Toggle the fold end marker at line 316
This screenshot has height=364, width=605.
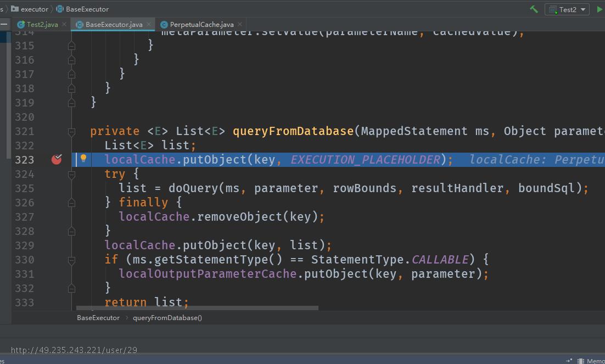71,60
